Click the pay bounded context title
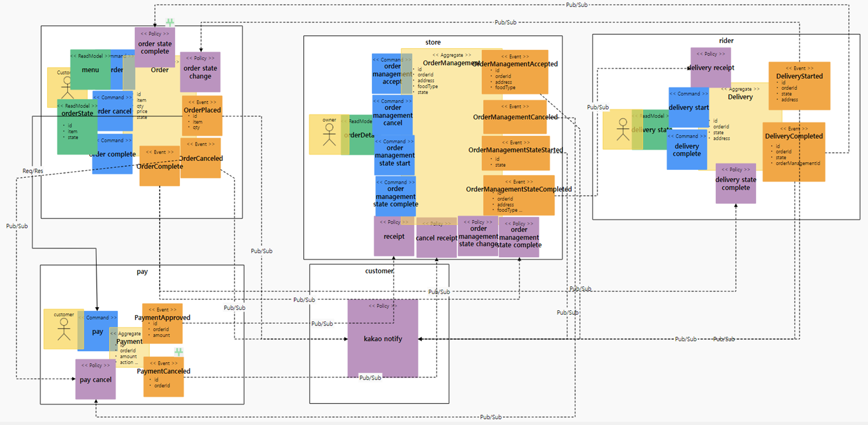The image size is (868, 425). pos(142,271)
